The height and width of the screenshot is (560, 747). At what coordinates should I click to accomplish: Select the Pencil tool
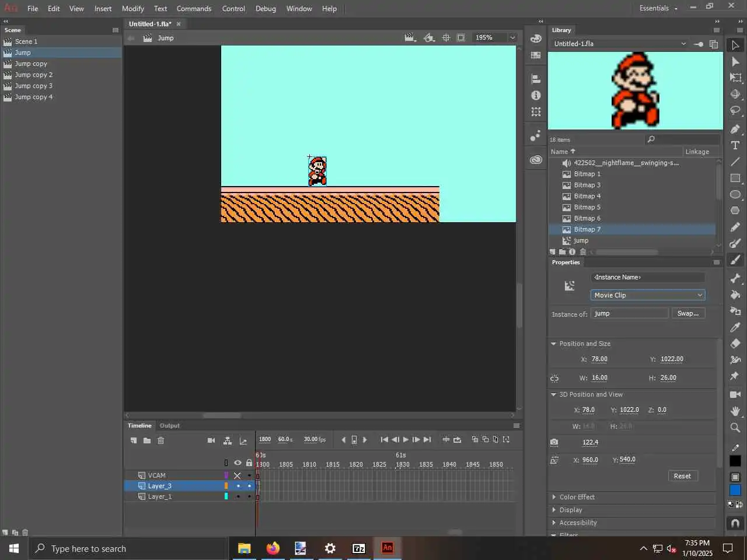(735, 227)
